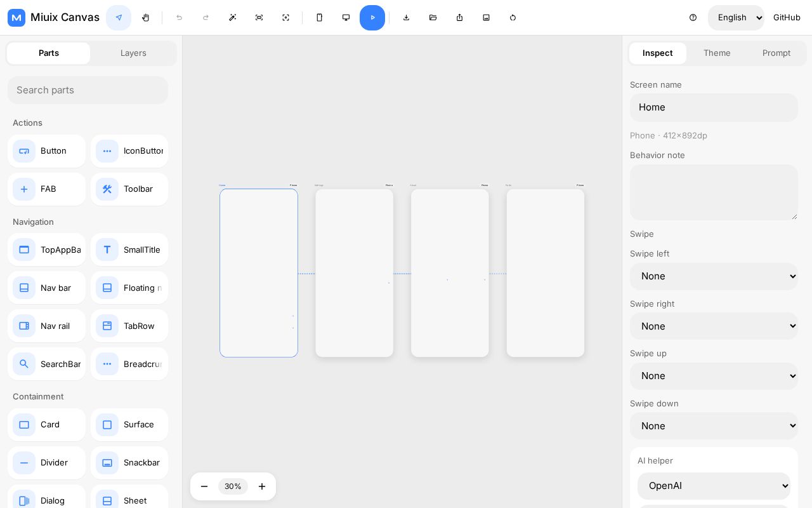Screen dimensions: 812x508
Task: Click the Nav bar part icon
Action: point(24,288)
